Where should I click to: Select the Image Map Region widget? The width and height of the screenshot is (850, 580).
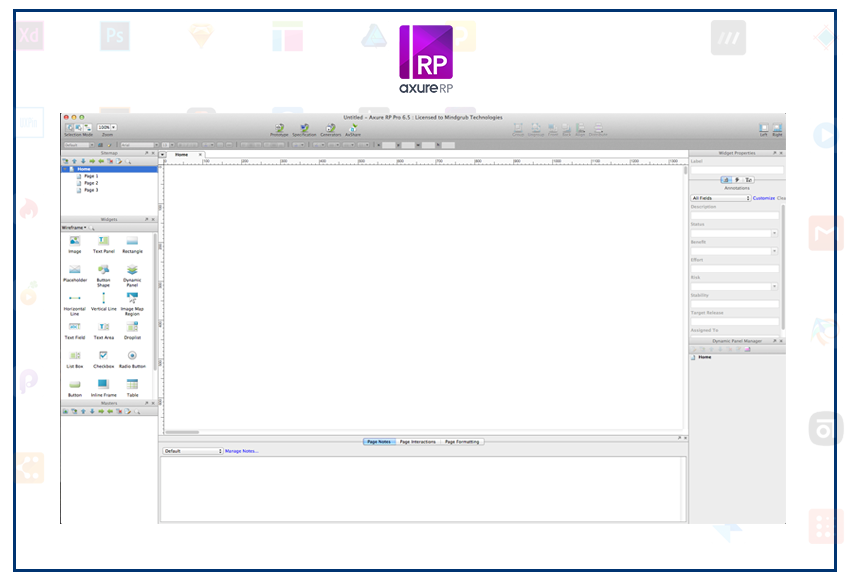[x=132, y=304]
